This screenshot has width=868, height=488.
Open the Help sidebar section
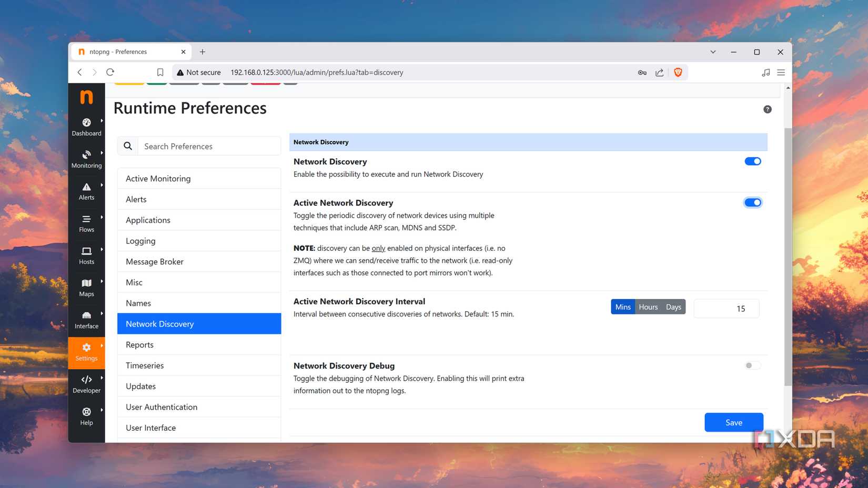[86, 416]
